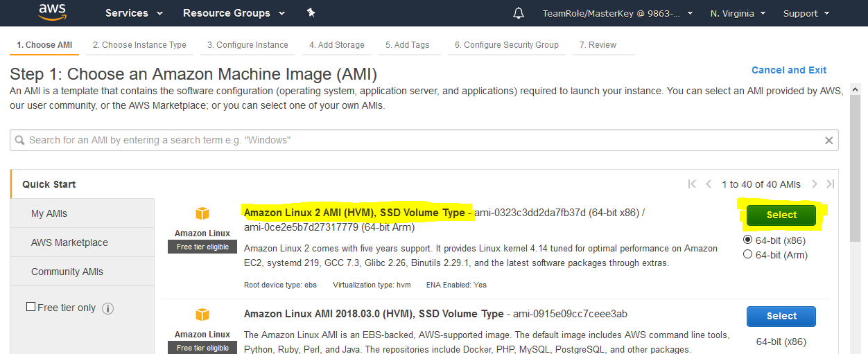
Task: Click the Amazon Linux 2 AMI (HVM) title
Action: (x=354, y=213)
